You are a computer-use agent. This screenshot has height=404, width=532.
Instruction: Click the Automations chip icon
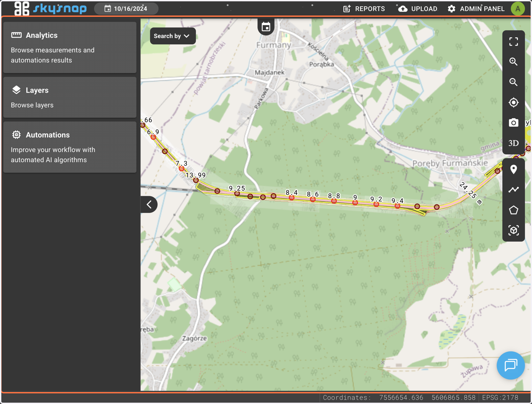(16, 135)
